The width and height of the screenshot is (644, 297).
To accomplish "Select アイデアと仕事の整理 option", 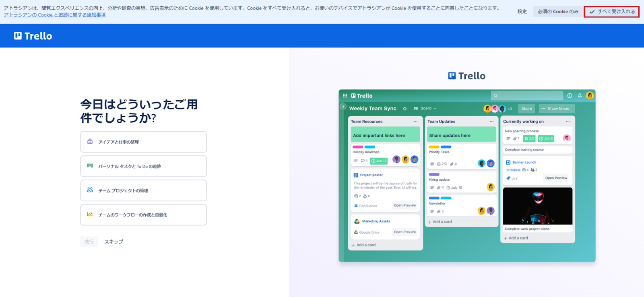I will [143, 142].
